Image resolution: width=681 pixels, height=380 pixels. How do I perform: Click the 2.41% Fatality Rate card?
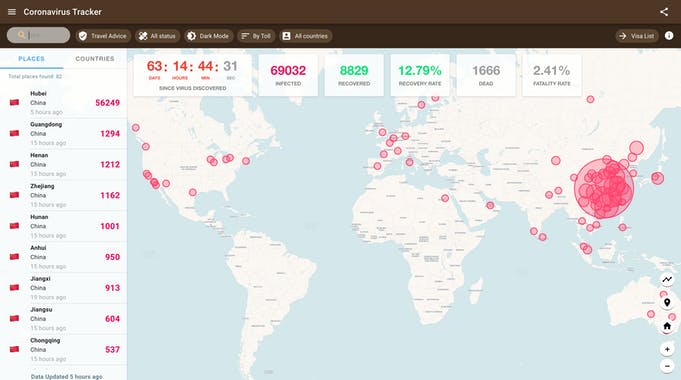tap(552, 75)
